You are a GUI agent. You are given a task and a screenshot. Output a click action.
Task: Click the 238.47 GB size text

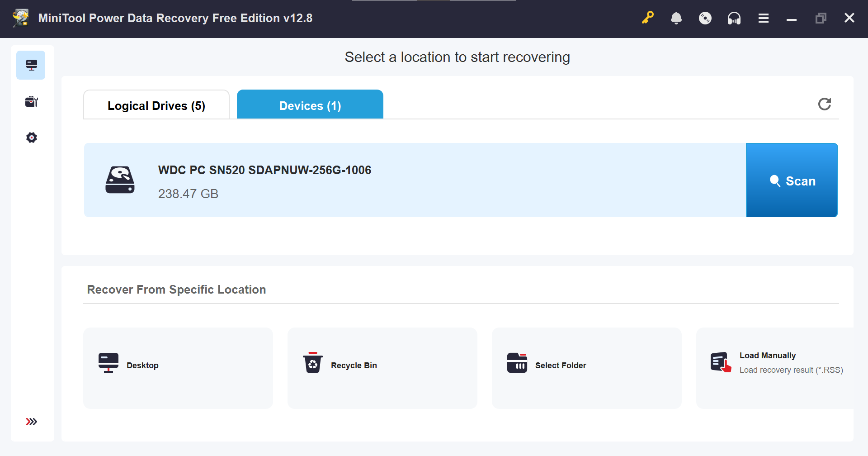point(188,194)
